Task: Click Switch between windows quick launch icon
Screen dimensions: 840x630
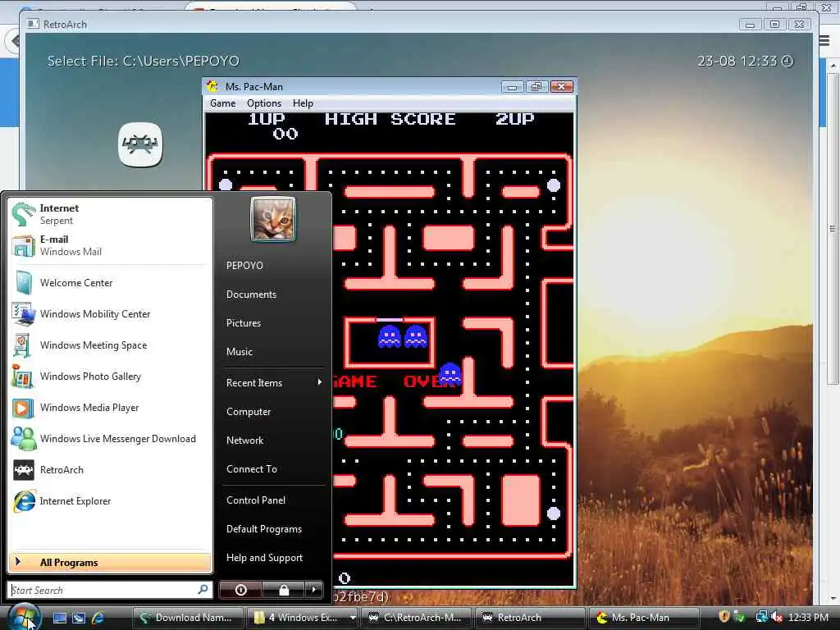Action: click(x=79, y=618)
